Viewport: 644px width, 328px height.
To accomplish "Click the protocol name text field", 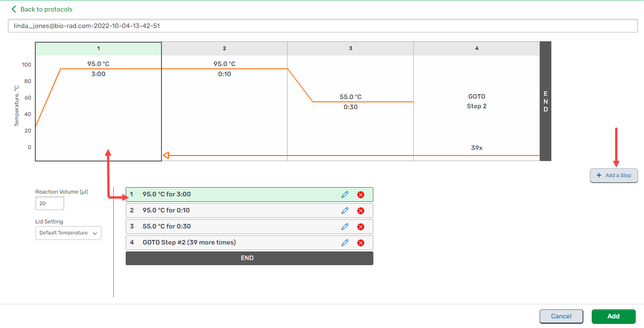I will (322, 26).
